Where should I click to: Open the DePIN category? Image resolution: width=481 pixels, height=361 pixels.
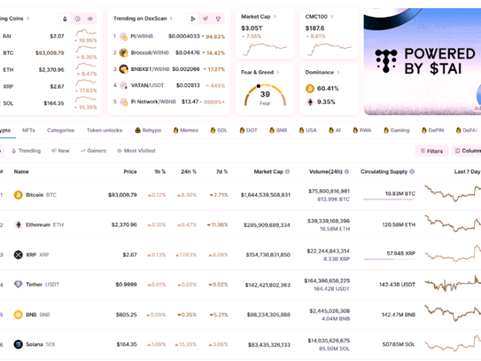[x=433, y=130]
